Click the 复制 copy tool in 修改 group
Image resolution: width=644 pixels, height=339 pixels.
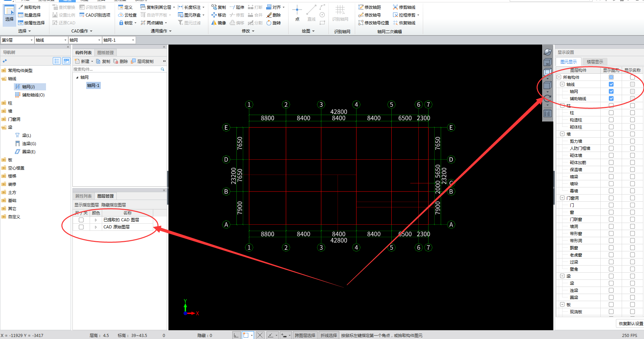click(218, 7)
